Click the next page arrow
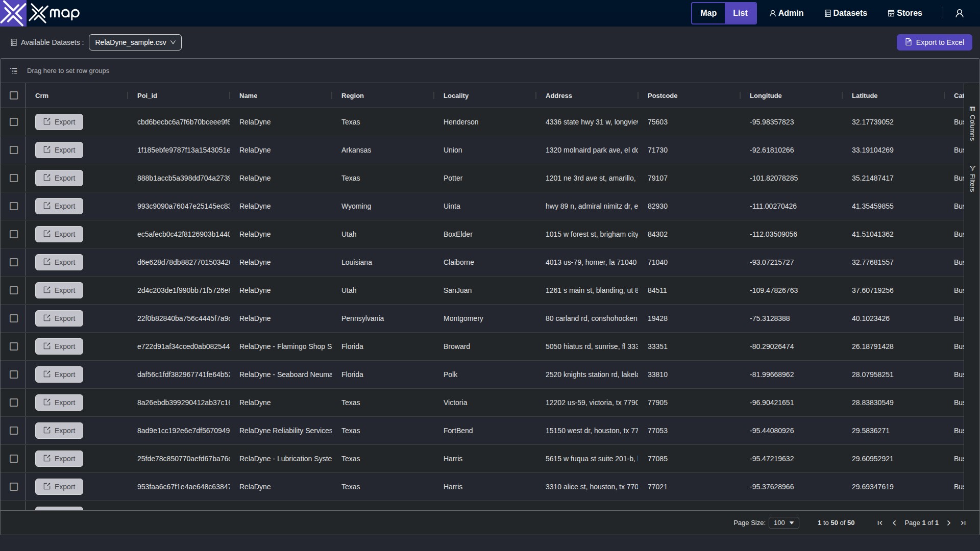The image size is (980, 551). pos(949,523)
